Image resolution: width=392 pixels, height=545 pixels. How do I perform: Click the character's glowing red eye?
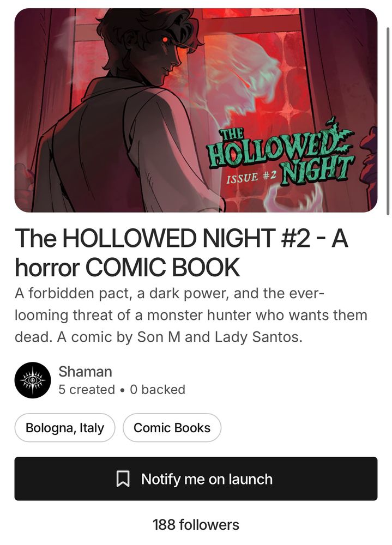click(165, 40)
